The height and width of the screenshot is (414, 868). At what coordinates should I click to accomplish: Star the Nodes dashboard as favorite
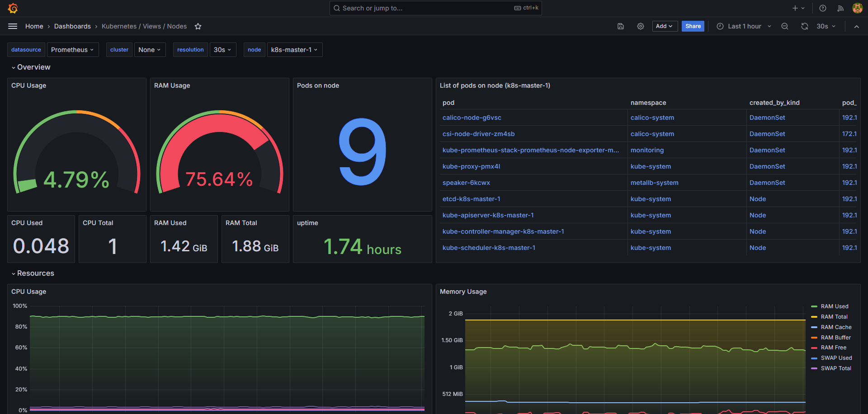click(x=198, y=26)
